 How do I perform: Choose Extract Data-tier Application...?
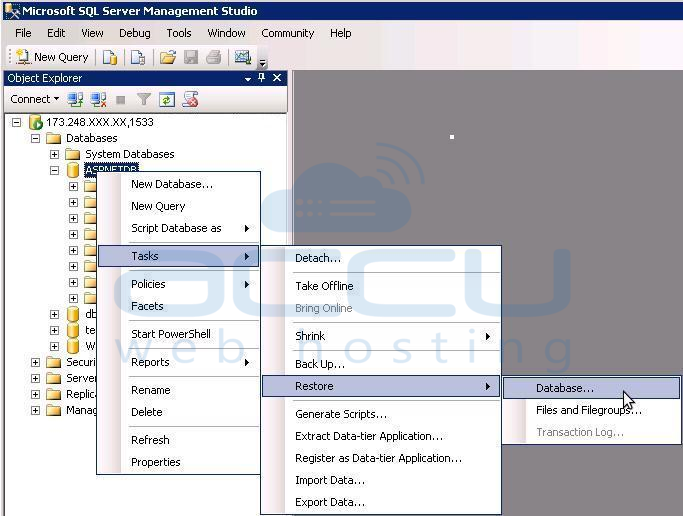point(381,436)
